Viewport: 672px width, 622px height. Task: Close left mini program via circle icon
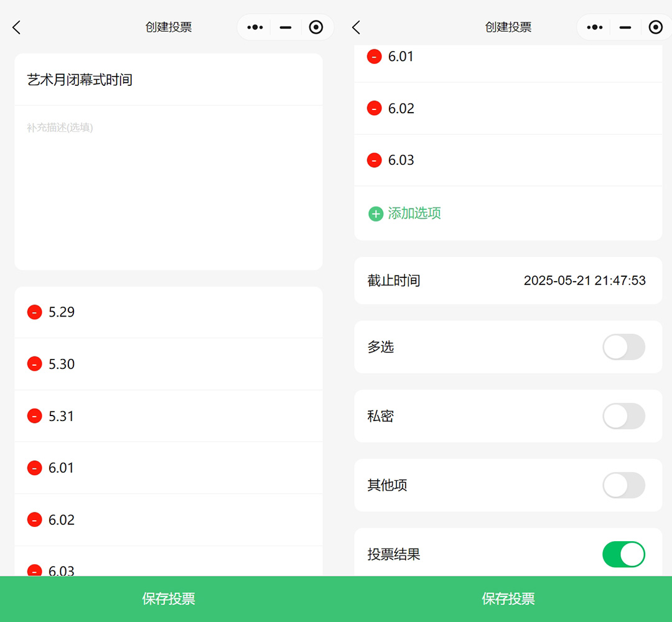pos(316,27)
